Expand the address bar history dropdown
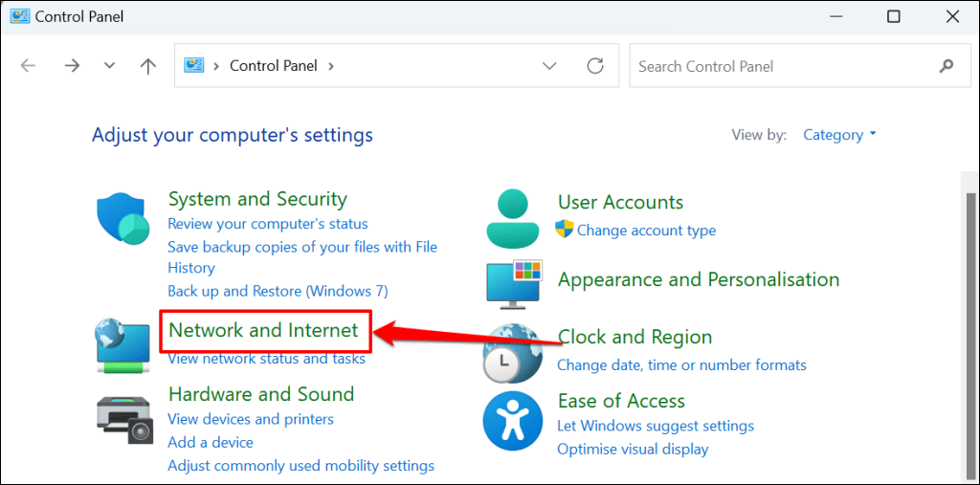Image resolution: width=980 pixels, height=485 pixels. click(x=549, y=66)
